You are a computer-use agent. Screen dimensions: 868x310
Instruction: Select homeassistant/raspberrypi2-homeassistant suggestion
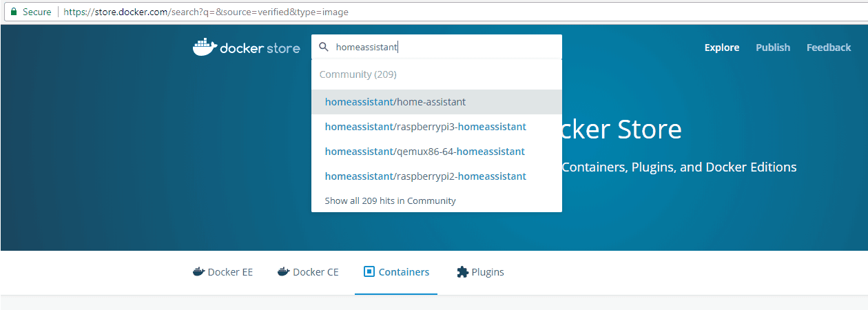[x=437, y=176]
